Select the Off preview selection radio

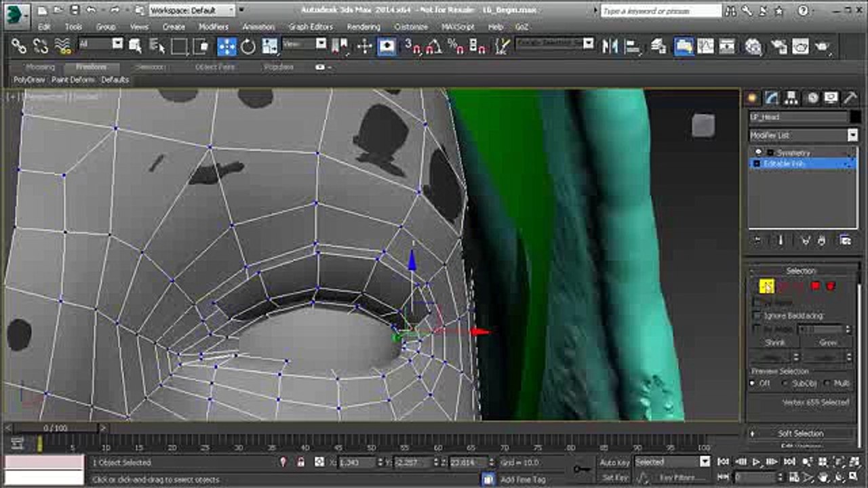click(x=753, y=383)
